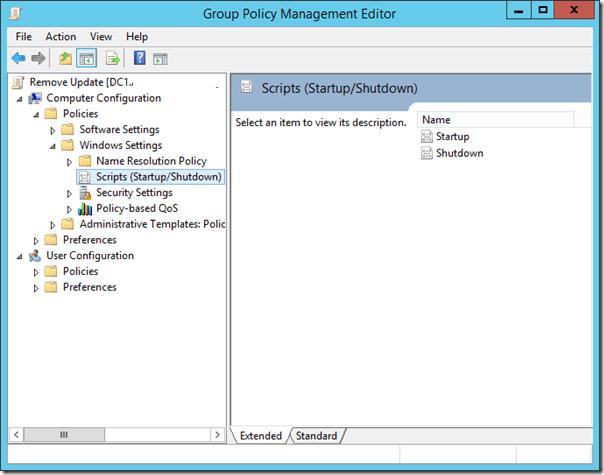Viewport: 604px width, 475px height.
Task: Toggle the Show/Hide Console Tree icon
Action: point(86,58)
